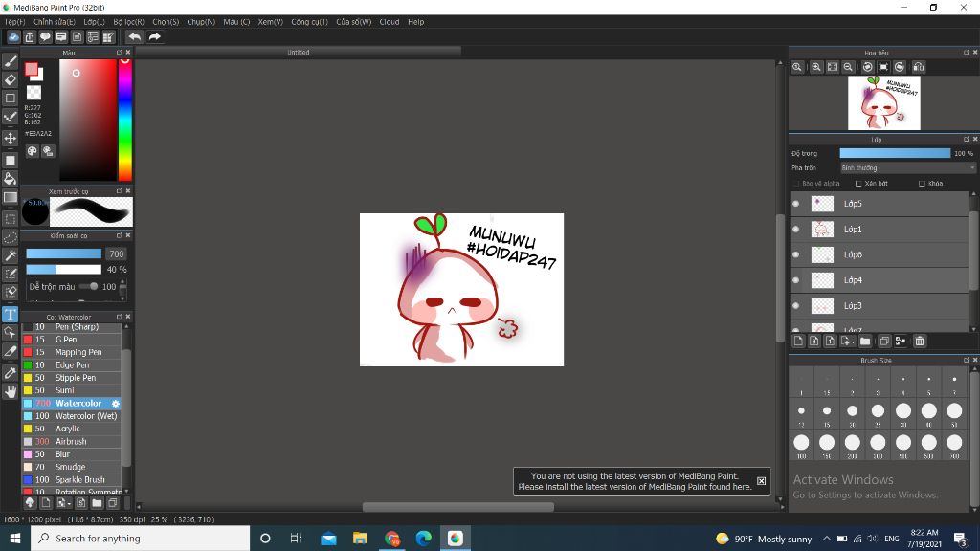Close the MediBang update notification
This screenshot has height=551, width=980.
(761, 481)
